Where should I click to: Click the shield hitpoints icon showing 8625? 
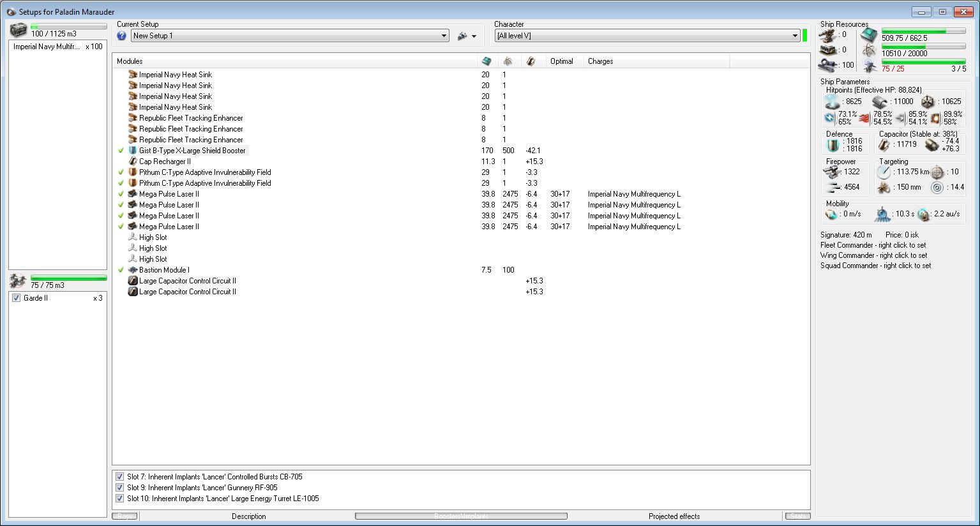click(x=832, y=101)
